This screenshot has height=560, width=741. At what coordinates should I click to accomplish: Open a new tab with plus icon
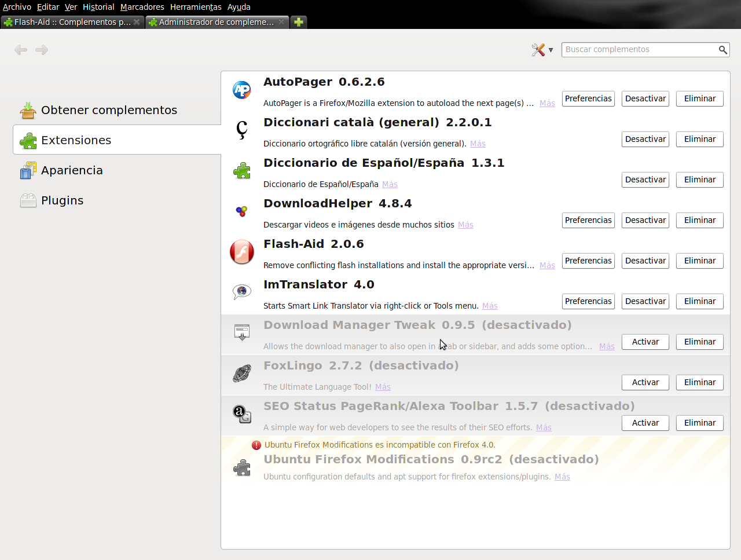(299, 22)
